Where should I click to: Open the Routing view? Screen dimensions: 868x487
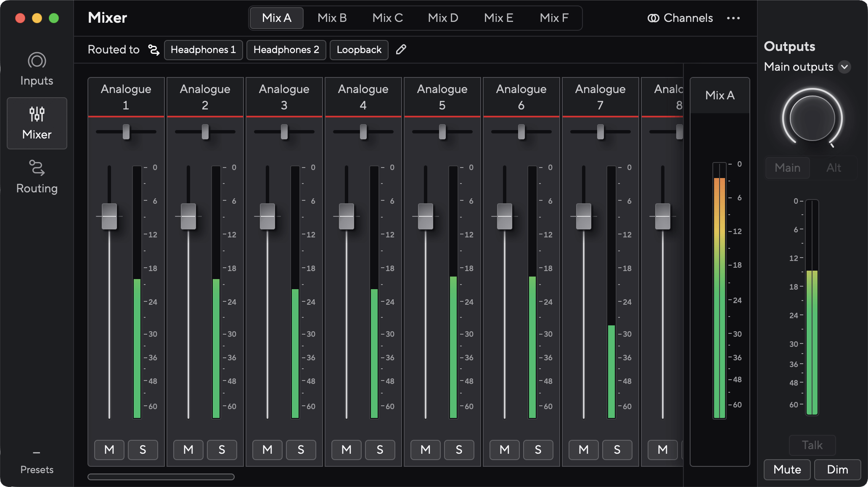(37, 176)
